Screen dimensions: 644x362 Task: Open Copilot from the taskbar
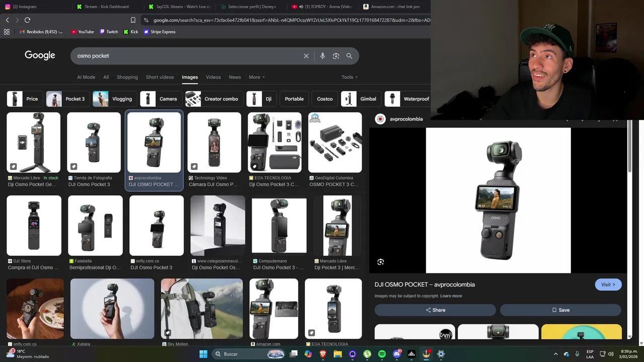click(308, 354)
